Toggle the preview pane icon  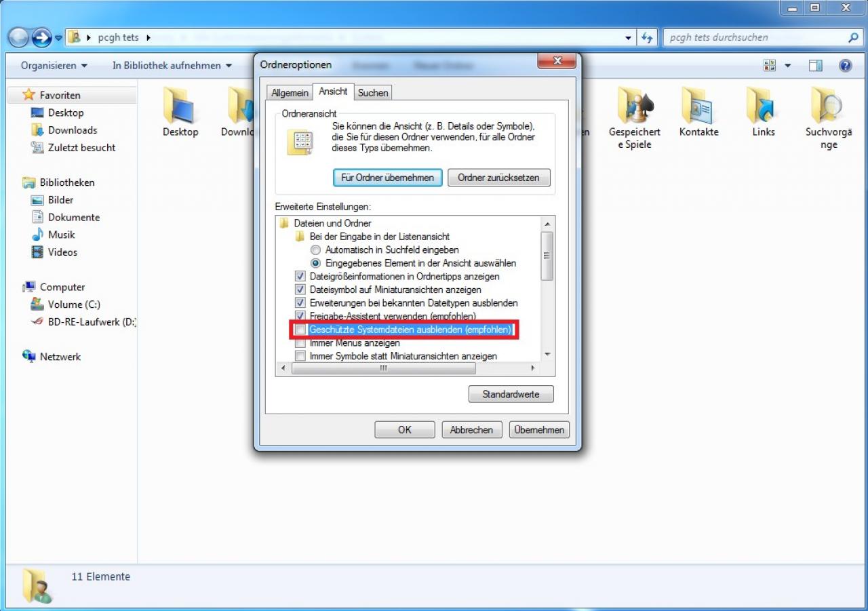tap(815, 66)
